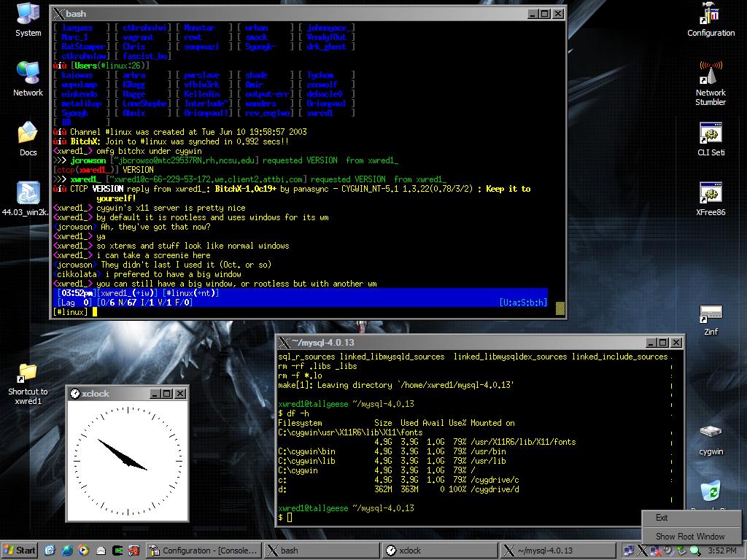The height and width of the screenshot is (560, 747).
Task: Open the System desktop icon
Action: tap(28, 19)
